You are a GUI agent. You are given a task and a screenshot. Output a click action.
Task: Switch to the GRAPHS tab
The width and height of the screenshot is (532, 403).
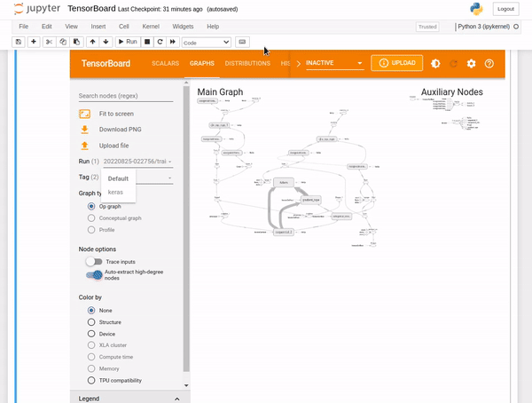(x=202, y=64)
